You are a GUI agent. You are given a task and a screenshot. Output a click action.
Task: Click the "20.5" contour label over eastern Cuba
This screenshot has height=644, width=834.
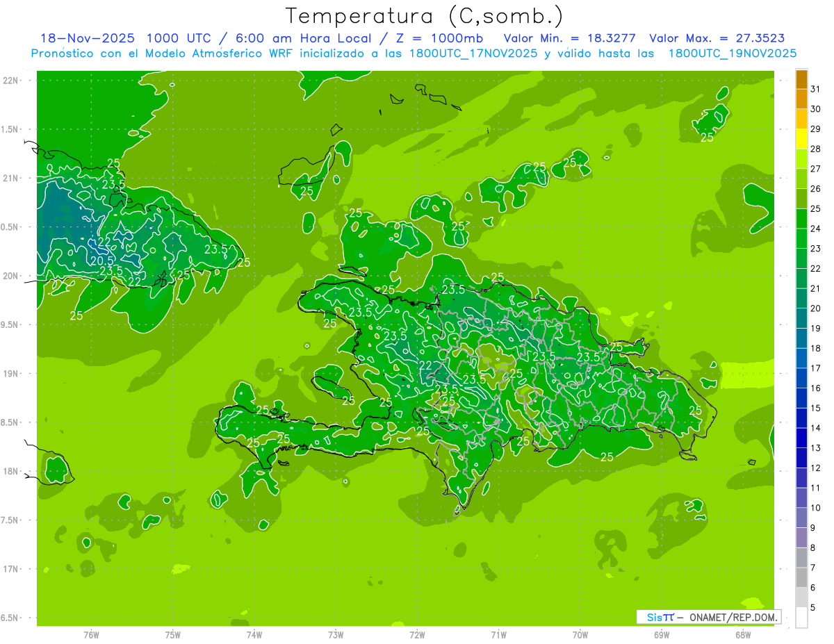tap(103, 261)
